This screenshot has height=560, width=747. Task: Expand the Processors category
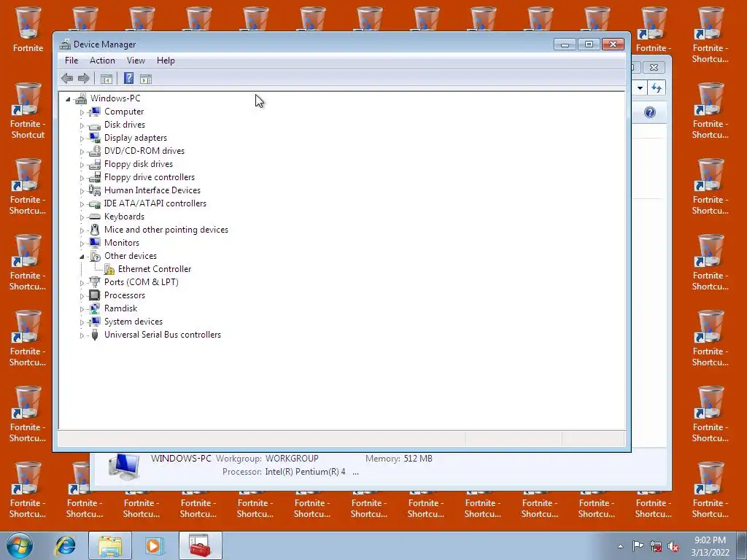(x=82, y=296)
